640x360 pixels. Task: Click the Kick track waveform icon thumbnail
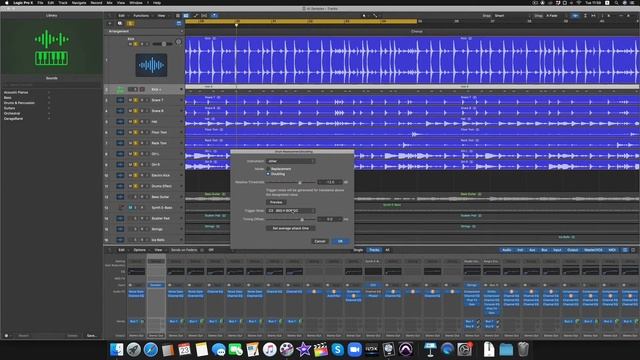(x=151, y=65)
